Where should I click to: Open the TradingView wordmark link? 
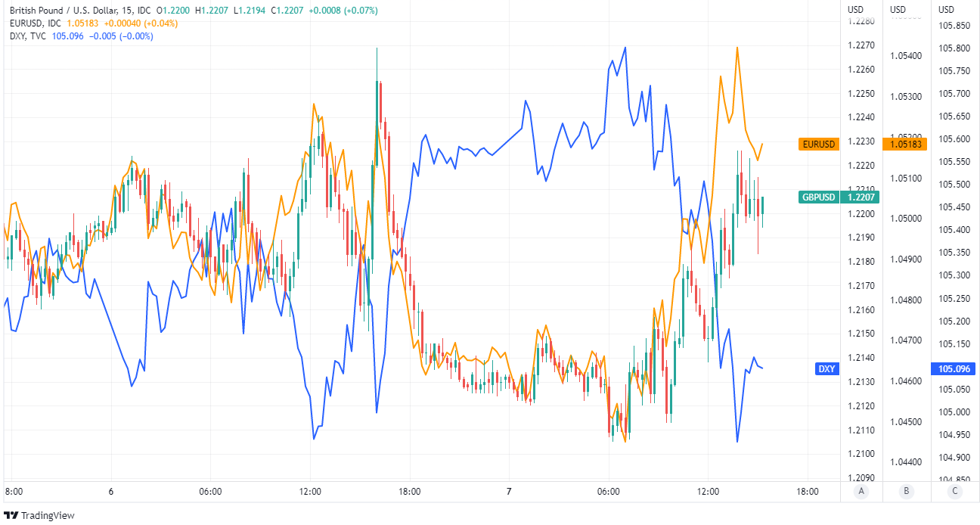click(48, 515)
